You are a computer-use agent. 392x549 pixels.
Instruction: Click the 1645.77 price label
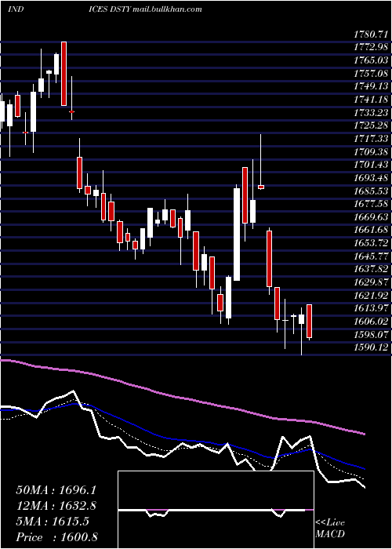click(371, 256)
